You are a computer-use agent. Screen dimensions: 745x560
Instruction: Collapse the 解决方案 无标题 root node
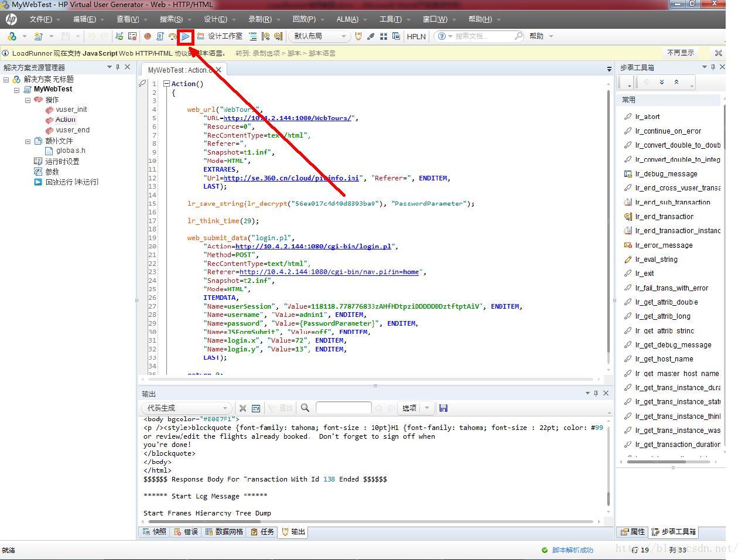tap(6, 80)
